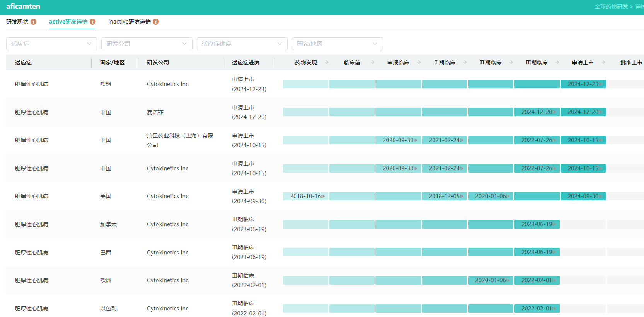
Task: Click 全球药物研发 breadcrumb link
Action: point(611,7)
